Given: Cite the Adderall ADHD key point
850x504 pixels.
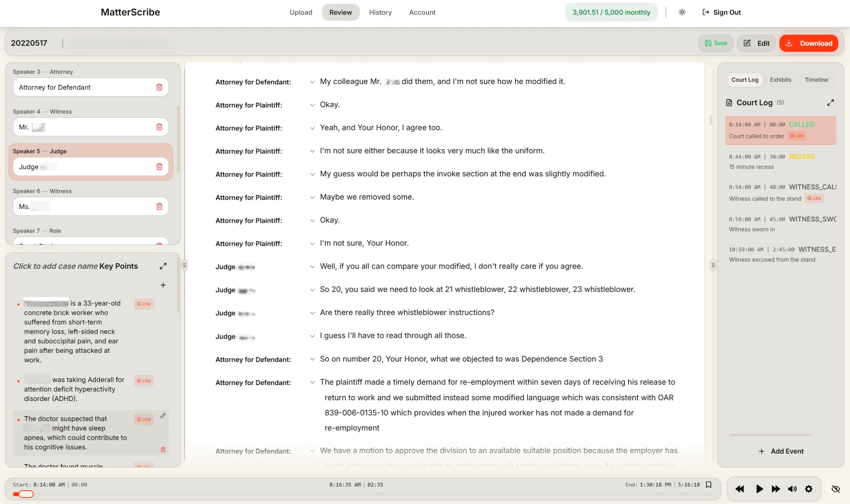Looking at the screenshot, I should pos(144,380).
